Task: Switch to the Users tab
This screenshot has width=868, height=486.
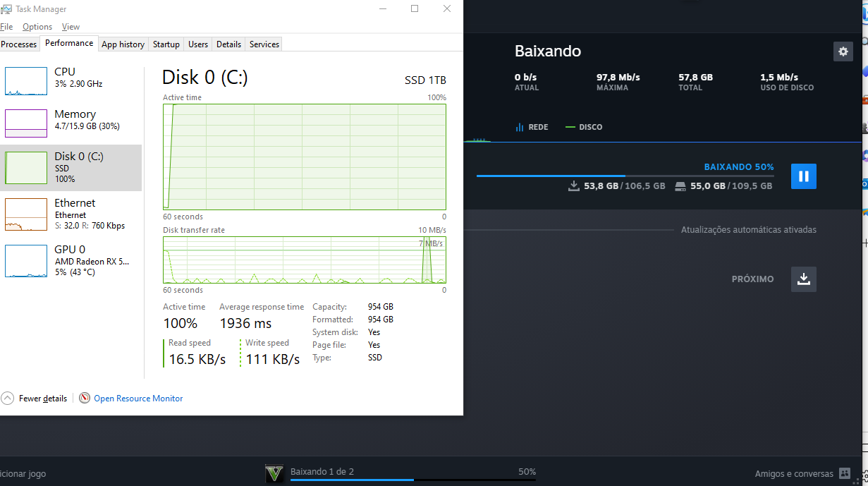Action: (x=198, y=44)
